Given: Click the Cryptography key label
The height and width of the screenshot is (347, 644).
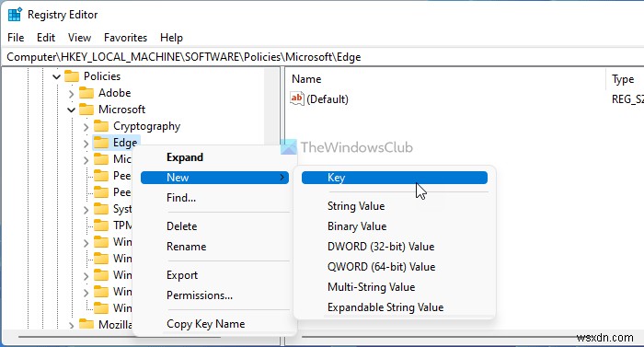Looking at the screenshot, I should [x=146, y=126].
